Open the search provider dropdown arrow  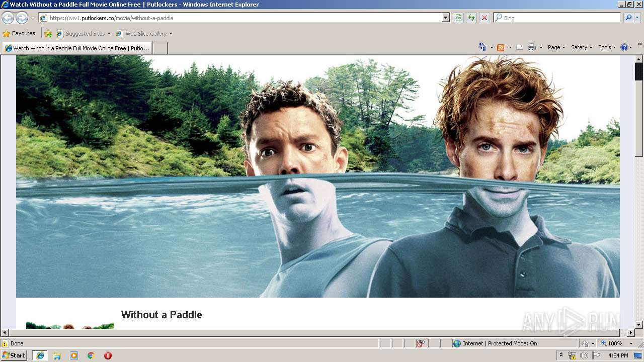[637, 18]
